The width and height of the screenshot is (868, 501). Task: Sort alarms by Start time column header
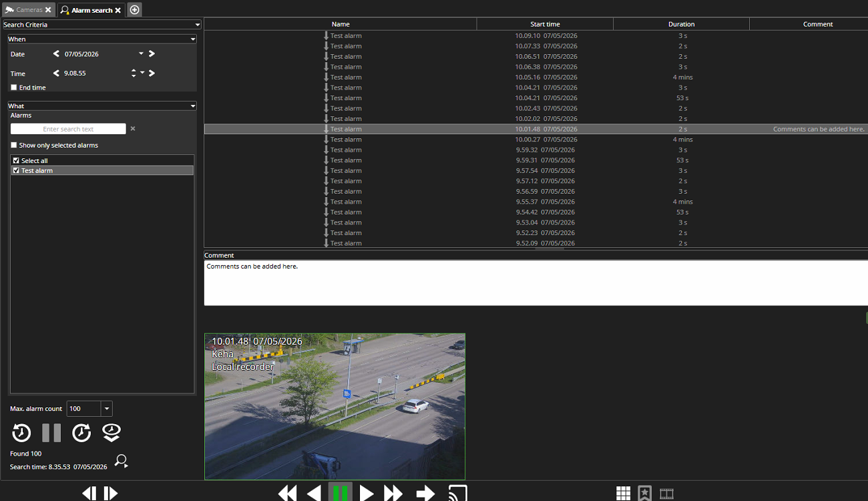[x=545, y=24]
